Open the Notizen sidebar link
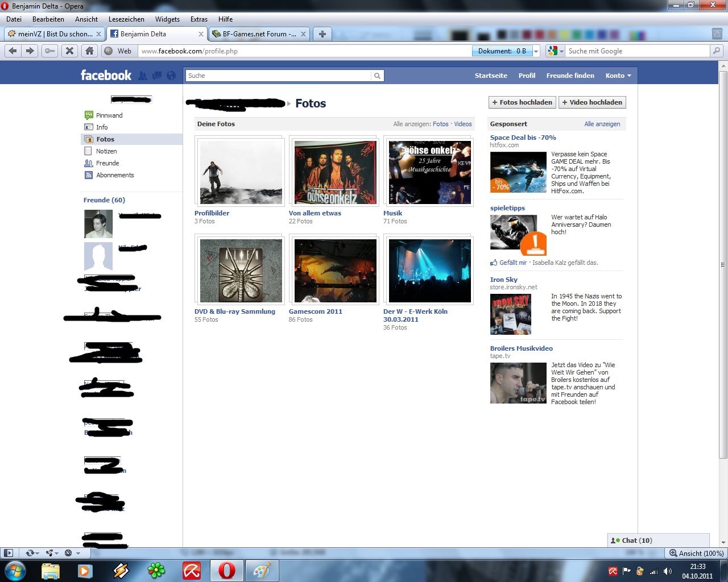Viewport: 728px width, 582px height. [106, 151]
